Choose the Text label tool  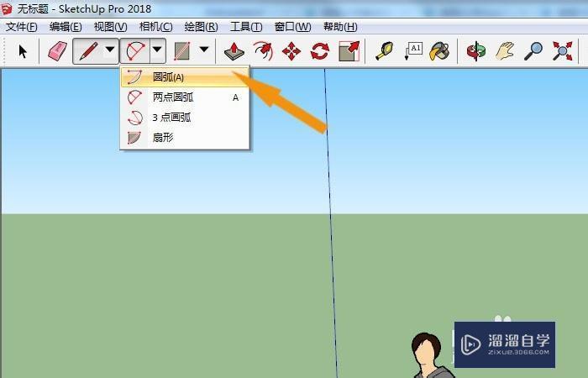413,51
